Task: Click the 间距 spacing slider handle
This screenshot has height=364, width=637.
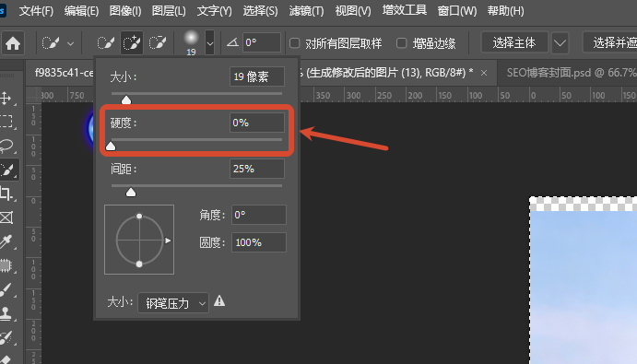Action: 130,193
